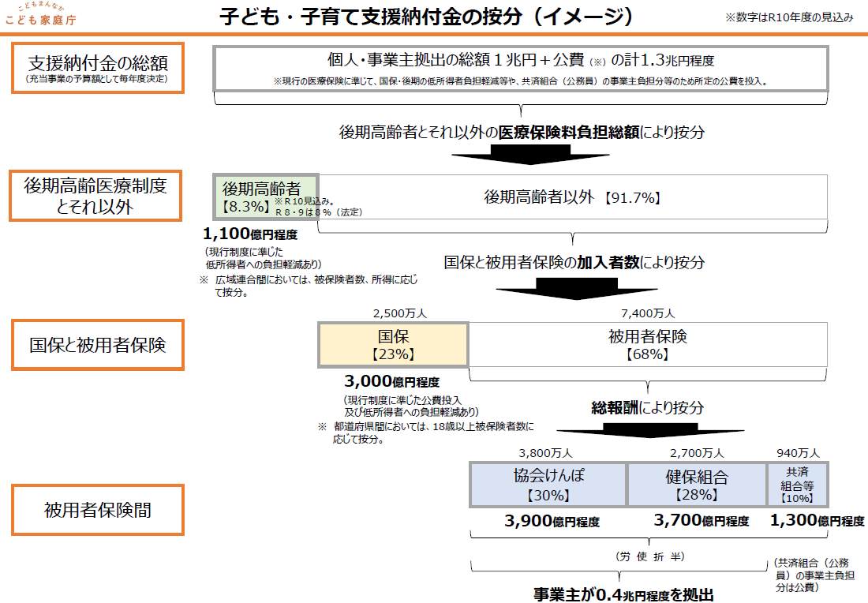Screen dimensions: 868x603
Task: Click the black arrow below 総報酬により按分
Action: pos(647,431)
